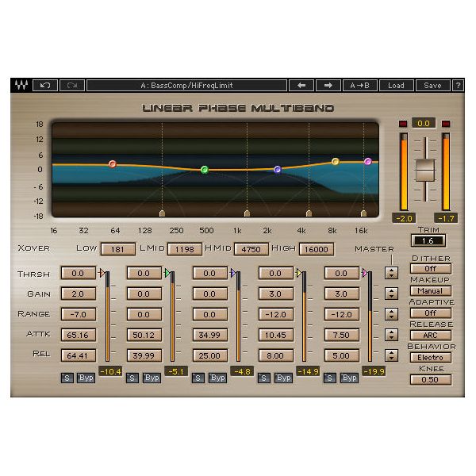Click band five Rel field 5.00

click(342, 355)
